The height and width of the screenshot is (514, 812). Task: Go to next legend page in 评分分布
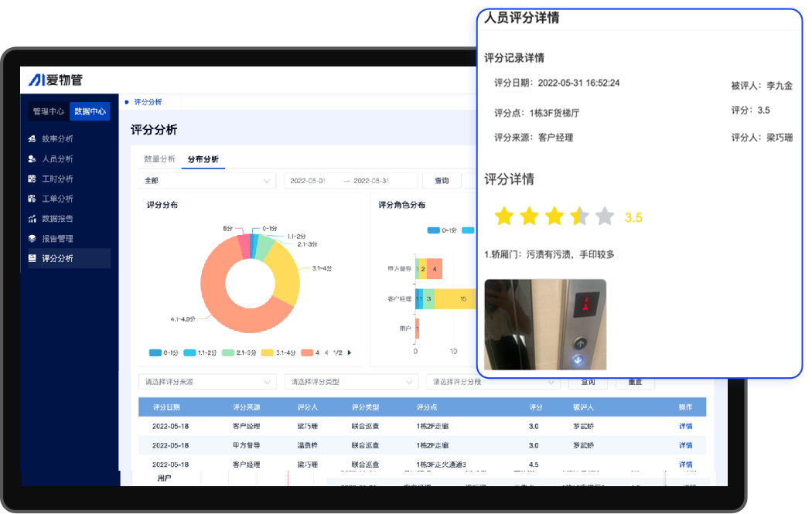(x=350, y=352)
